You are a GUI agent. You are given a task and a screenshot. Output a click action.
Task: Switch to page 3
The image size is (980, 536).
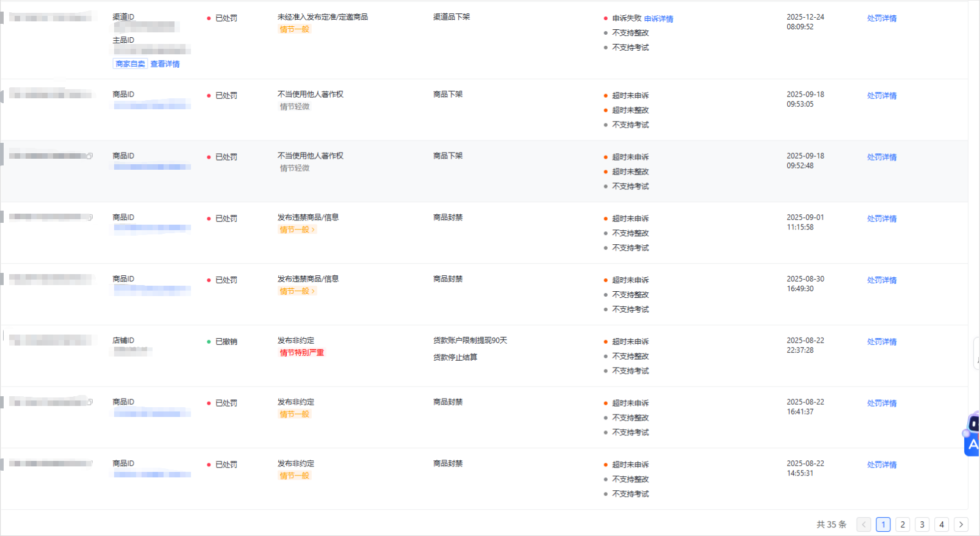(x=922, y=524)
